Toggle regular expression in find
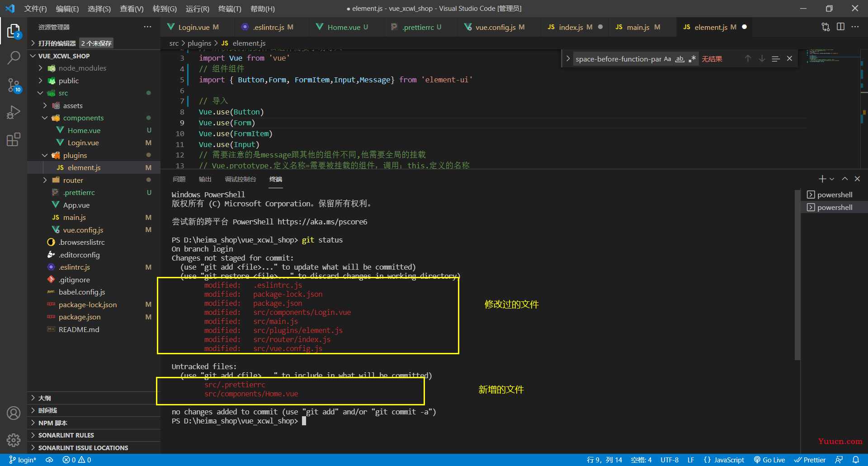 [x=692, y=59]
